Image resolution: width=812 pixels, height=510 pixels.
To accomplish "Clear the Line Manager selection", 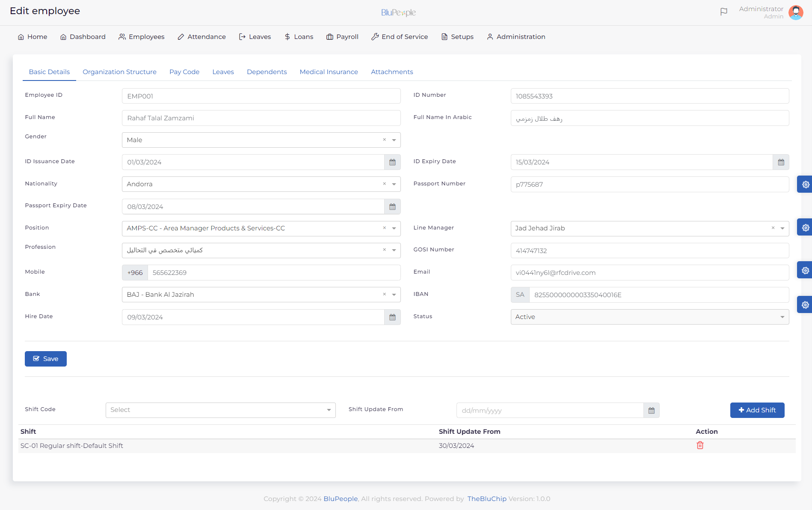I will pos(773,228).
